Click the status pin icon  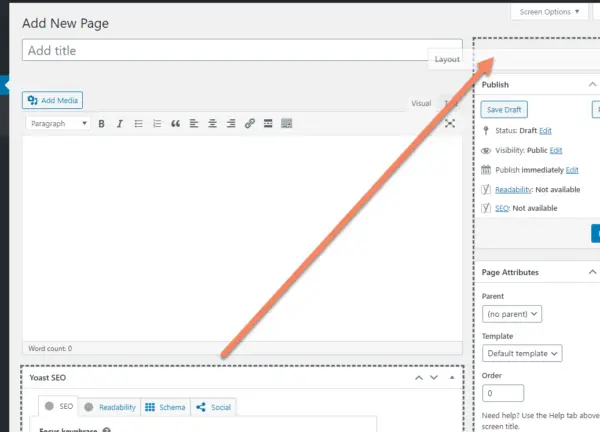[x=486, y=131]
